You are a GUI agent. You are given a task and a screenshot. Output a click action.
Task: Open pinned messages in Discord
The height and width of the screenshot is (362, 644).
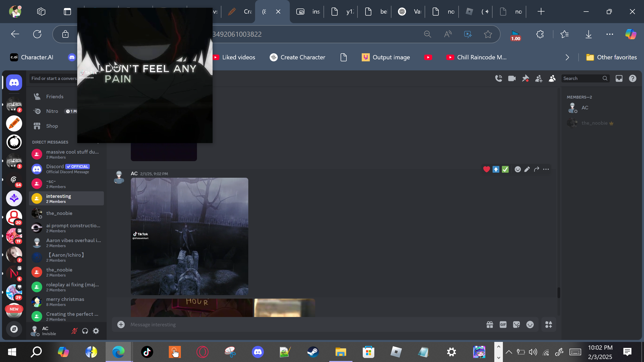525,78
